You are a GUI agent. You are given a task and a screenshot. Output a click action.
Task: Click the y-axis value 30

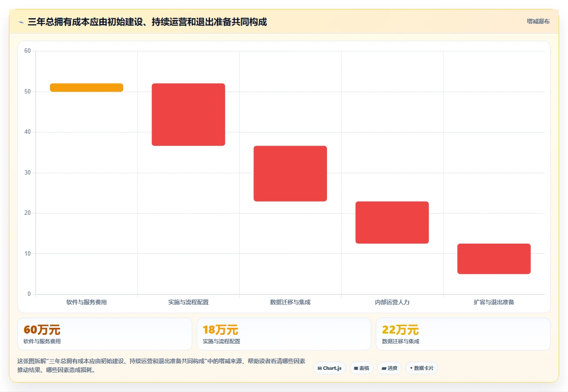tap(27, 173)
